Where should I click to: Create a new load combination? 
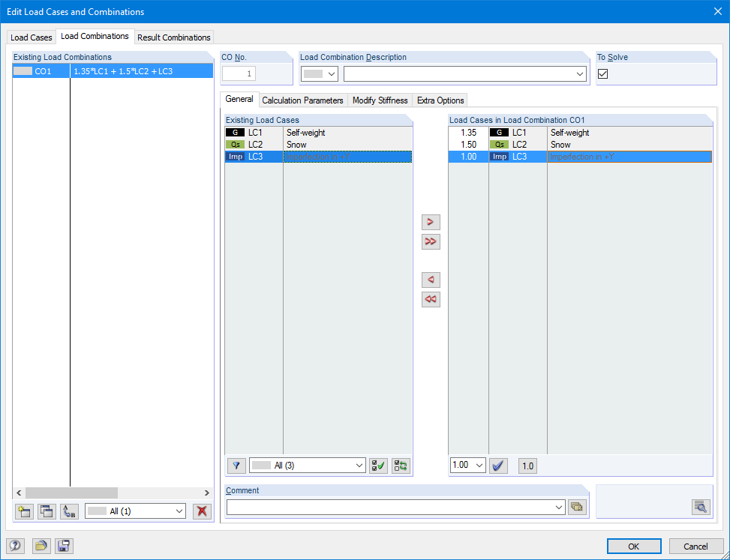pos(23,511)
